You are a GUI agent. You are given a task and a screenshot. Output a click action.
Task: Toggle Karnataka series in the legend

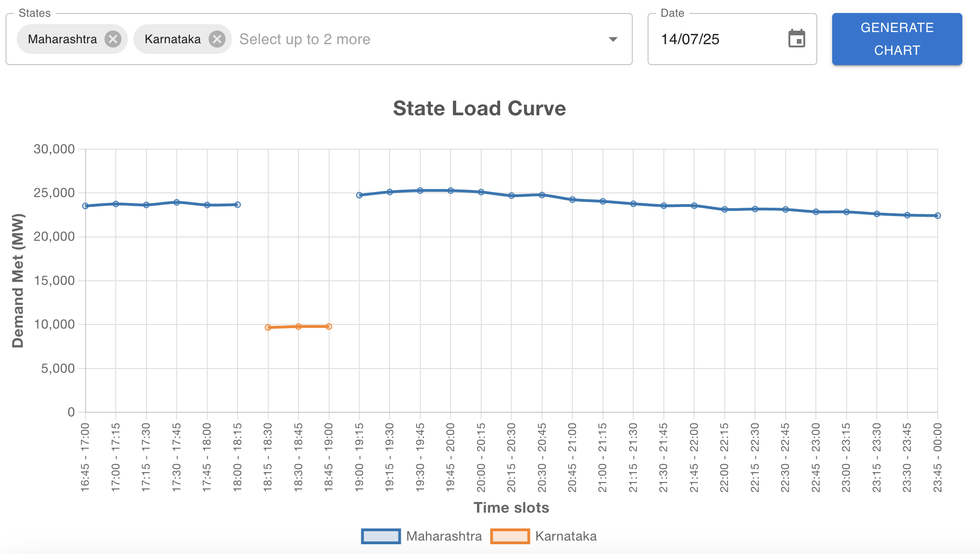pyautogui.click(x=565, y=536)
